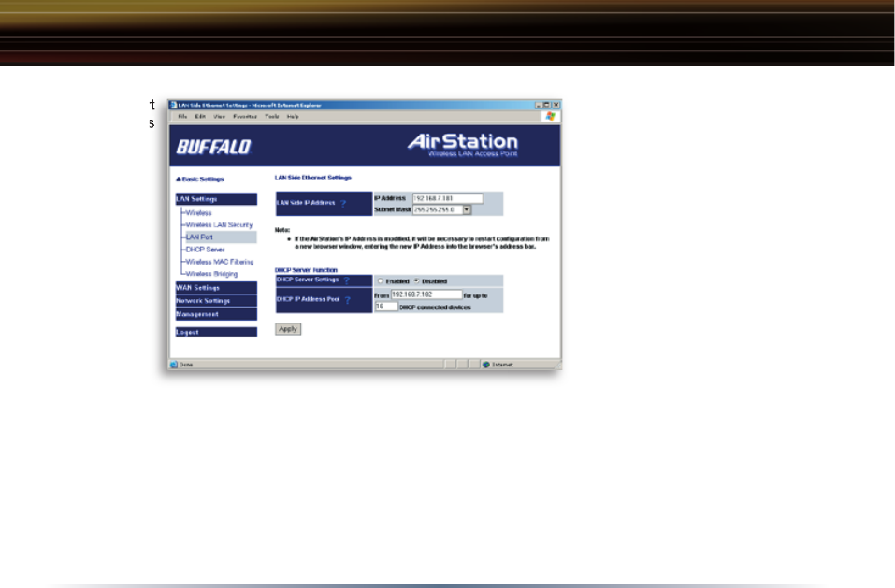This screenshot has width=895, height=588.
Task: Open the DHCP Server page
Action: coord(205,250)
